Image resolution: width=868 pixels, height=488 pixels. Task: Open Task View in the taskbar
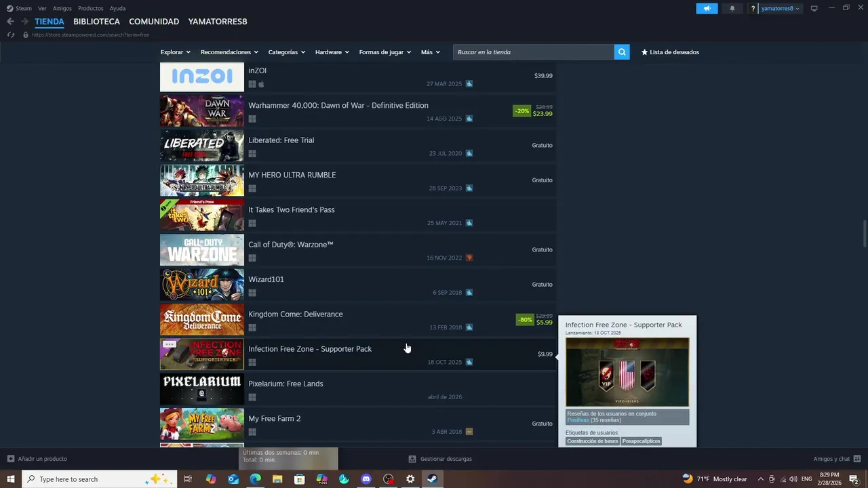click(189, 479)
